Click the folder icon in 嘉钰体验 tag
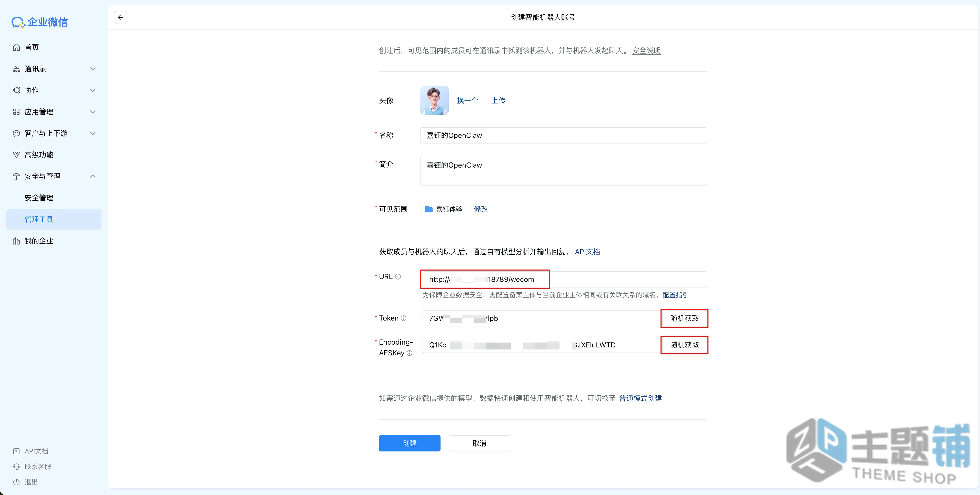Image resolution: width=980 pixels, height=495 pixels. pyautogui.click(x=429, y=209)
